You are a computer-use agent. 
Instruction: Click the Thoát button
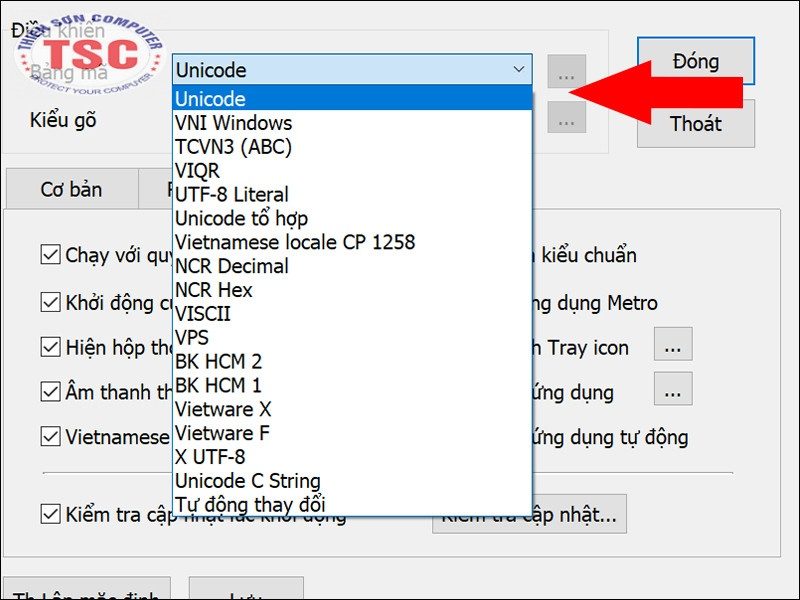coord(695,124)
